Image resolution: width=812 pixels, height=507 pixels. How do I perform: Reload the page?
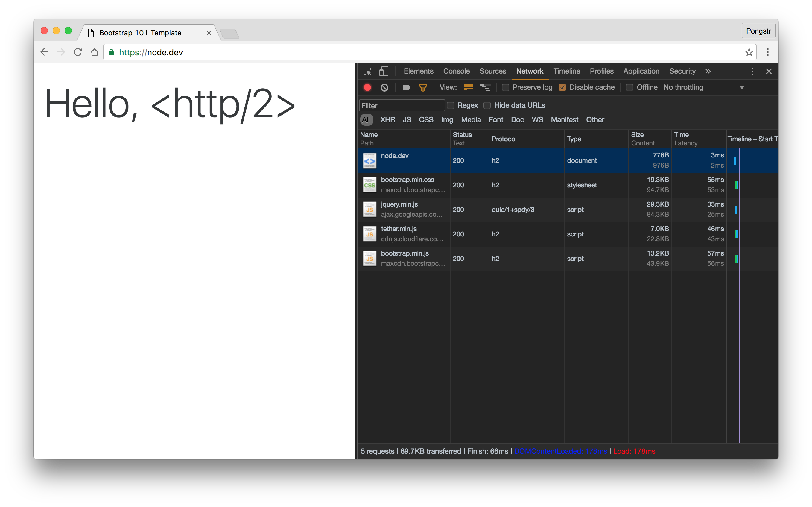tap(78, 52)
